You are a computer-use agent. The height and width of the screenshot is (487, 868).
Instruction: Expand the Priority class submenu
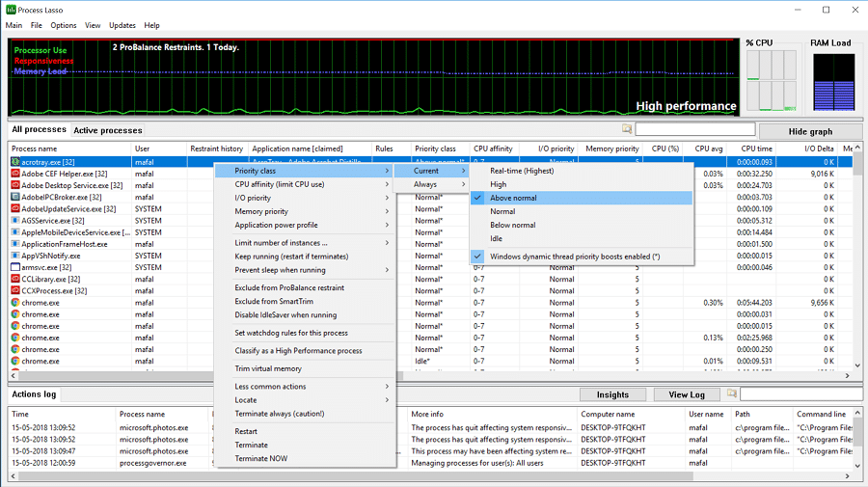click(x=305, y=171)
